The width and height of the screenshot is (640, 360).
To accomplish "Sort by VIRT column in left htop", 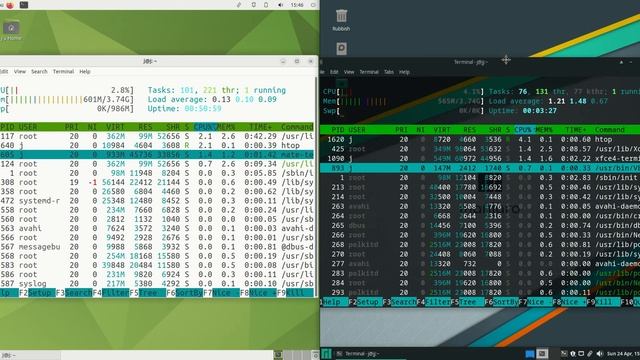I will point(115,127).
